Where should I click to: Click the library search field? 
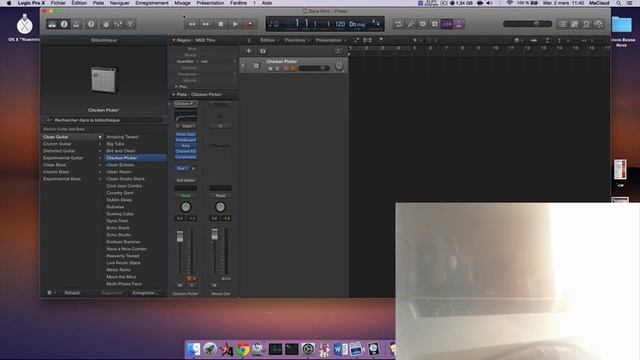[x=104, y=120]
